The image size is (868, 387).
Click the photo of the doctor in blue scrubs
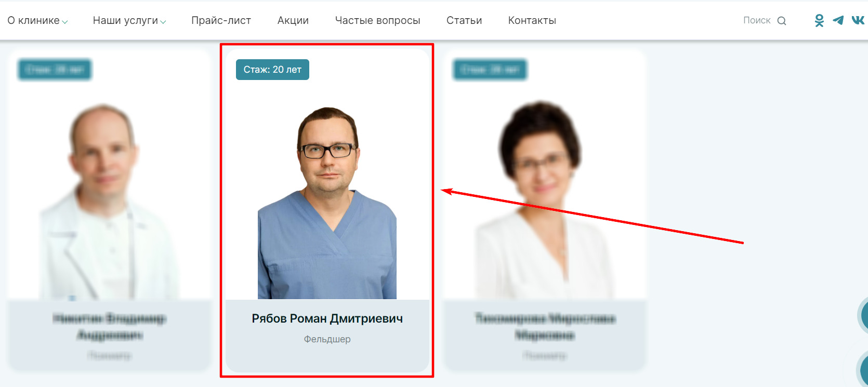click(327, 203)
